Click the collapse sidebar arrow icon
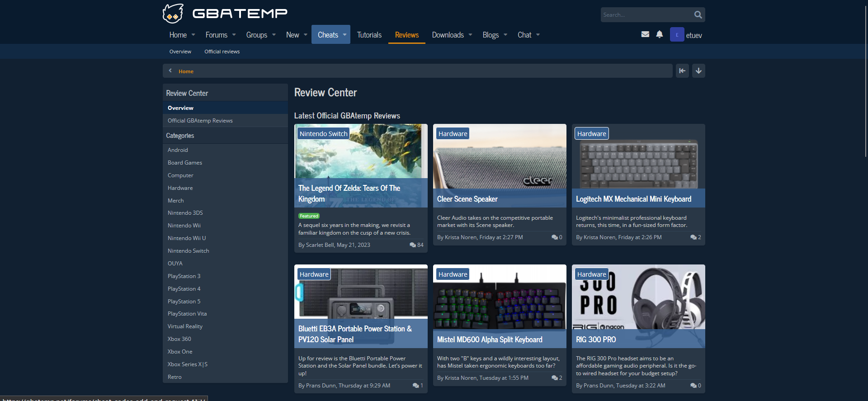The height and width of the screenshot is (401, 868). pos(682,71)
